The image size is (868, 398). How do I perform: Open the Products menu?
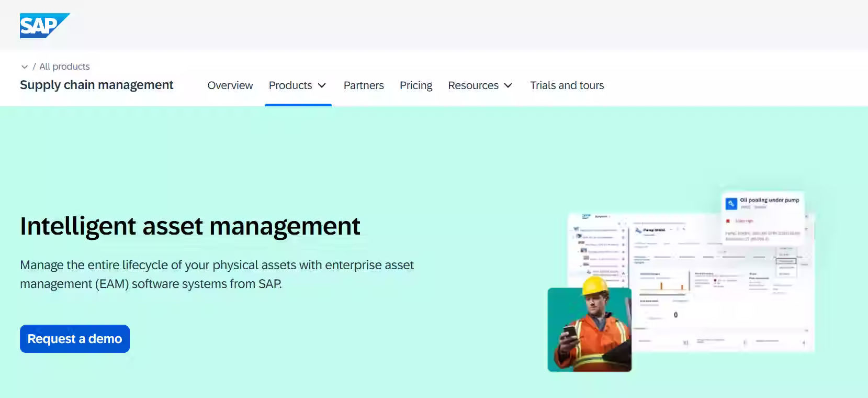298,85
